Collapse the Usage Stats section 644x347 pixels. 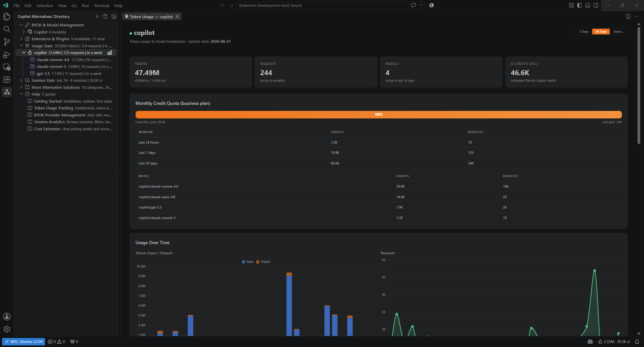point(21,46)
